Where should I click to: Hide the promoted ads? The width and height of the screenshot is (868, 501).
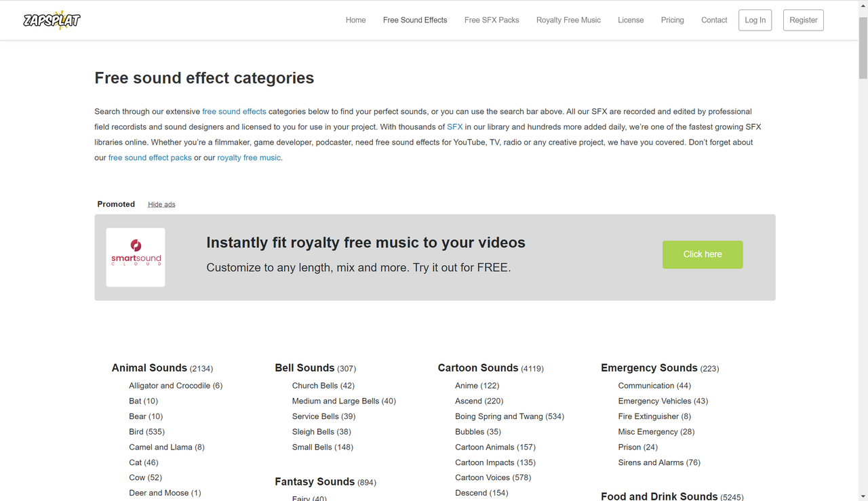(161, 204)
